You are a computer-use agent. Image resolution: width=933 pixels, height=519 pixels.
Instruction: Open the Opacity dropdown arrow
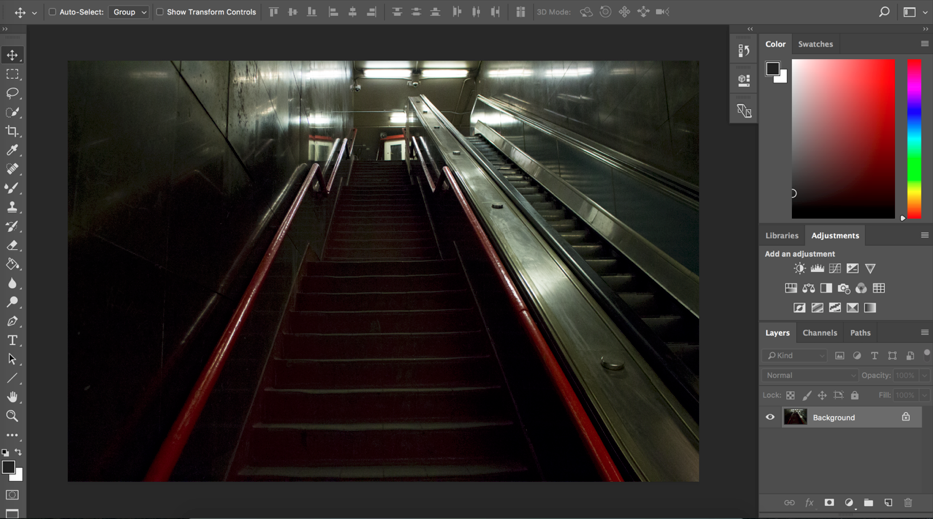[924, 376]
